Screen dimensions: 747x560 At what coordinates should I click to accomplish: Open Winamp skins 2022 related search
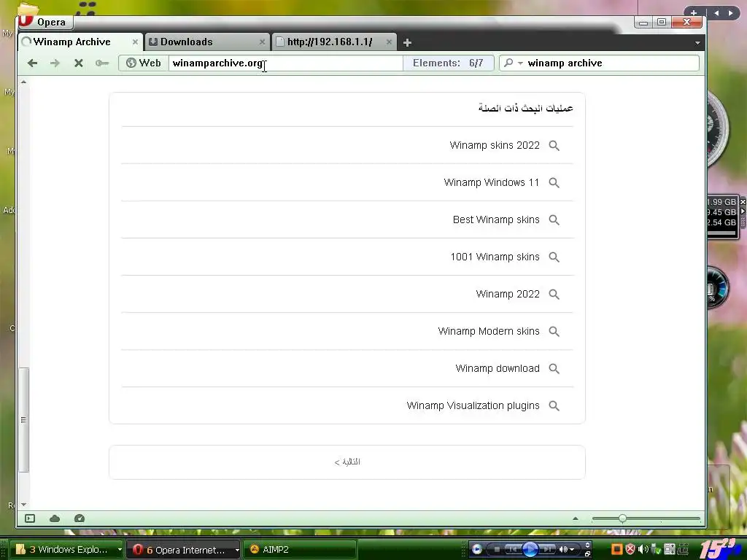point(495,145)
